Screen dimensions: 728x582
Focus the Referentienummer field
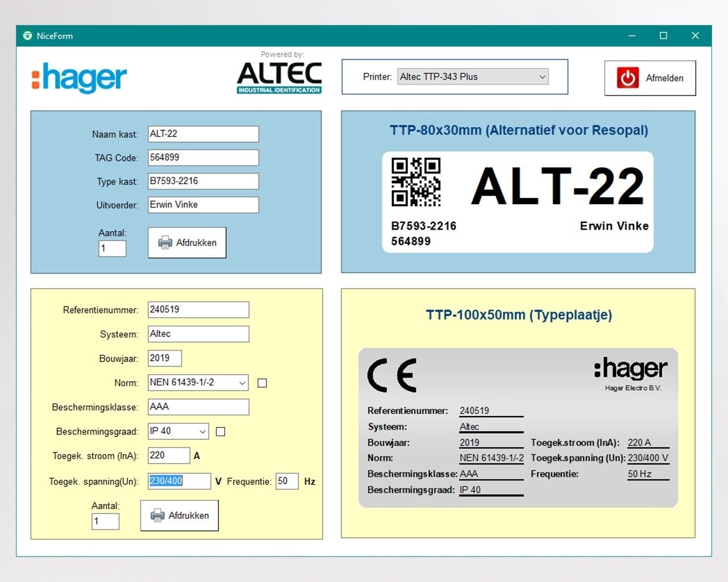pyautogui.click(x=198, y=310)
